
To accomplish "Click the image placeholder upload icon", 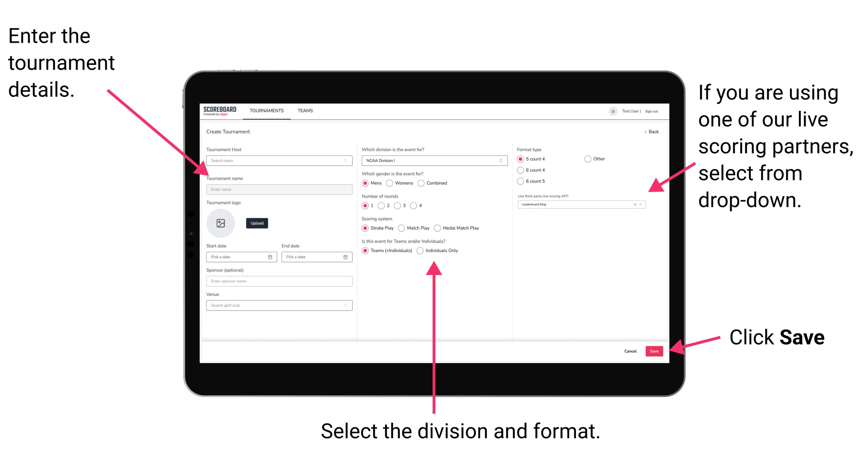I will 220,223.
